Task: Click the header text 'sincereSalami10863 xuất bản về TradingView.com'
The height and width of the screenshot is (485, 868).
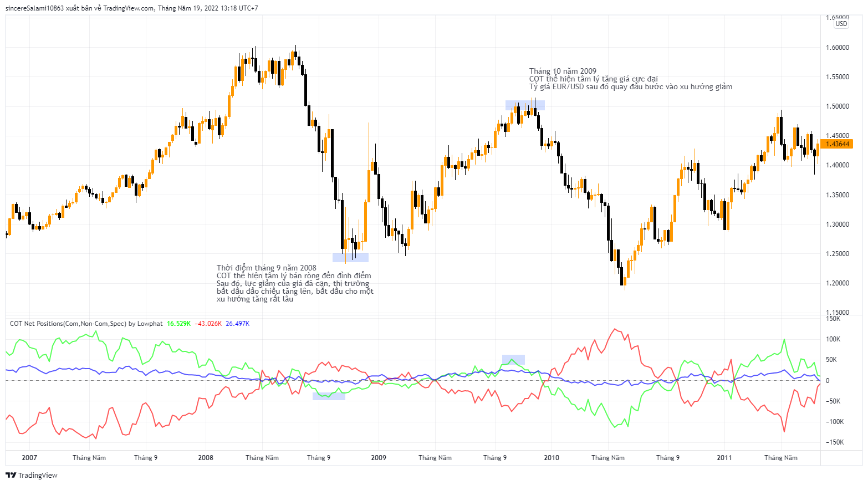Action: (x=80, y=8)
